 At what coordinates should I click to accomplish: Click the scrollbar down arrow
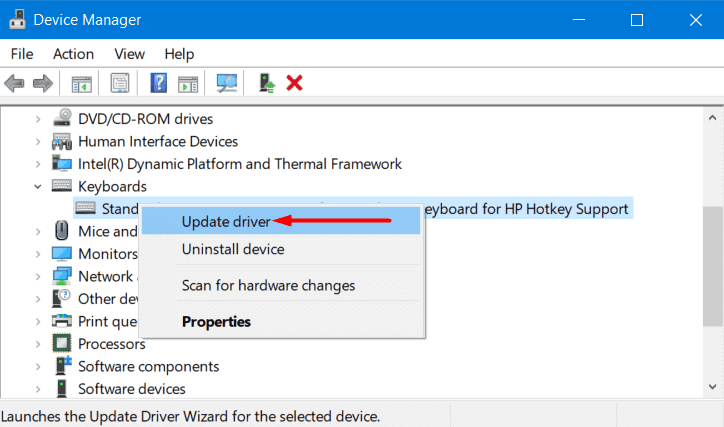(712, 386)
